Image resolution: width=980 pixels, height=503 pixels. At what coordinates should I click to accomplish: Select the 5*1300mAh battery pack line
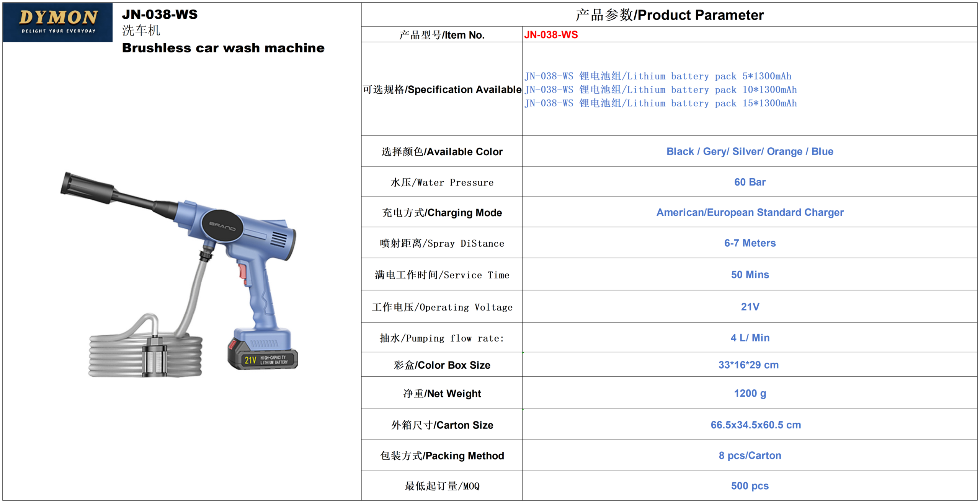tap(658, 76)
